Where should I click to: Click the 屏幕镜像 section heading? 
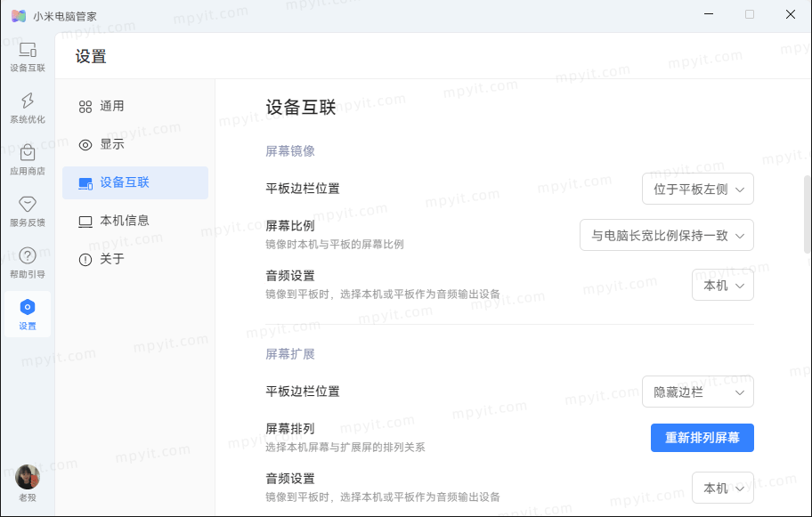click(x=290, y=151)
